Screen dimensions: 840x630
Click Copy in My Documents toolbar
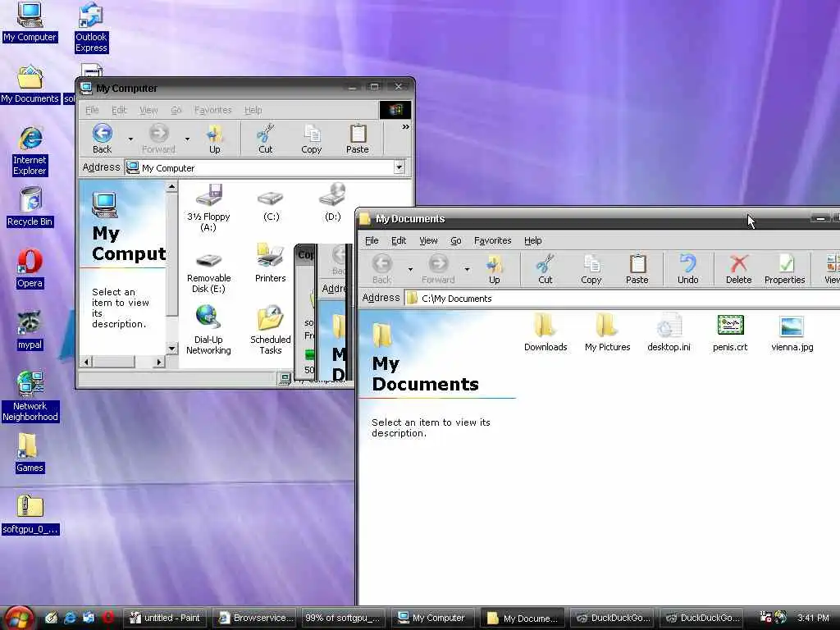[591, 269]
